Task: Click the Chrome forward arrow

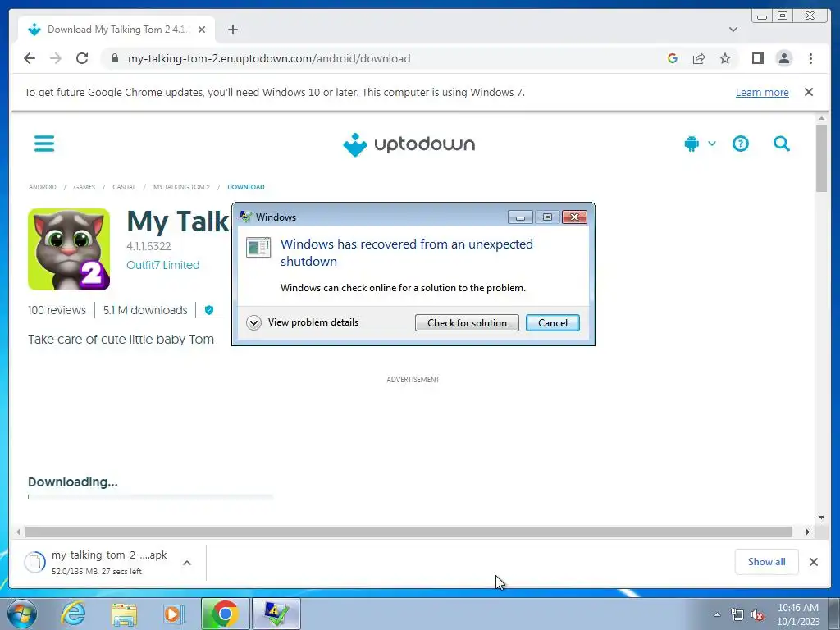Action: coord(56,58)
